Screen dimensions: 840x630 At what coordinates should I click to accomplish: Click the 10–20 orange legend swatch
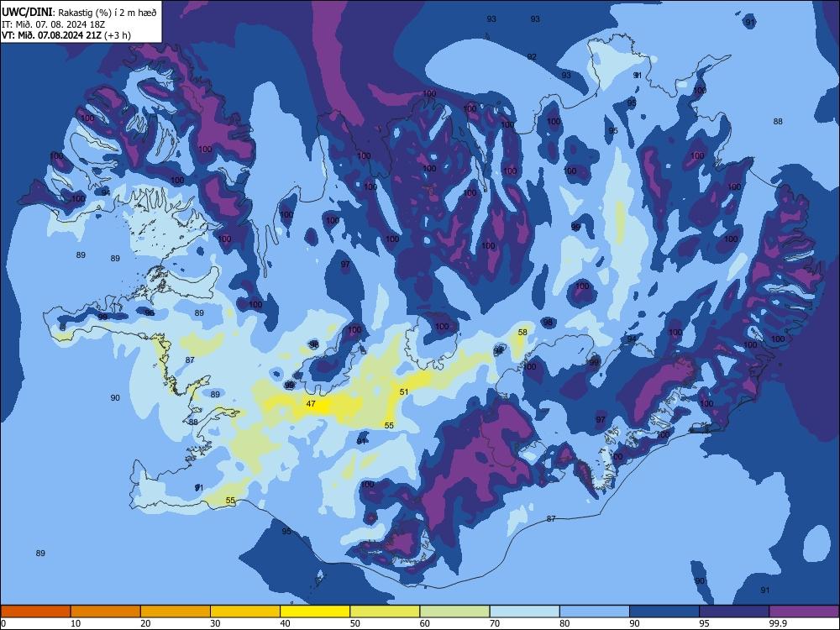[x=106, y=612]
